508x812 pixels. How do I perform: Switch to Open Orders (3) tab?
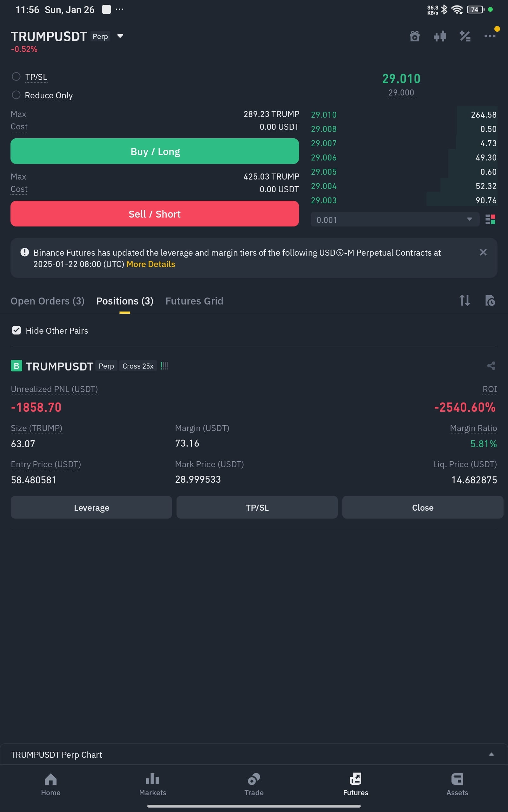click(x=47, y=301)
